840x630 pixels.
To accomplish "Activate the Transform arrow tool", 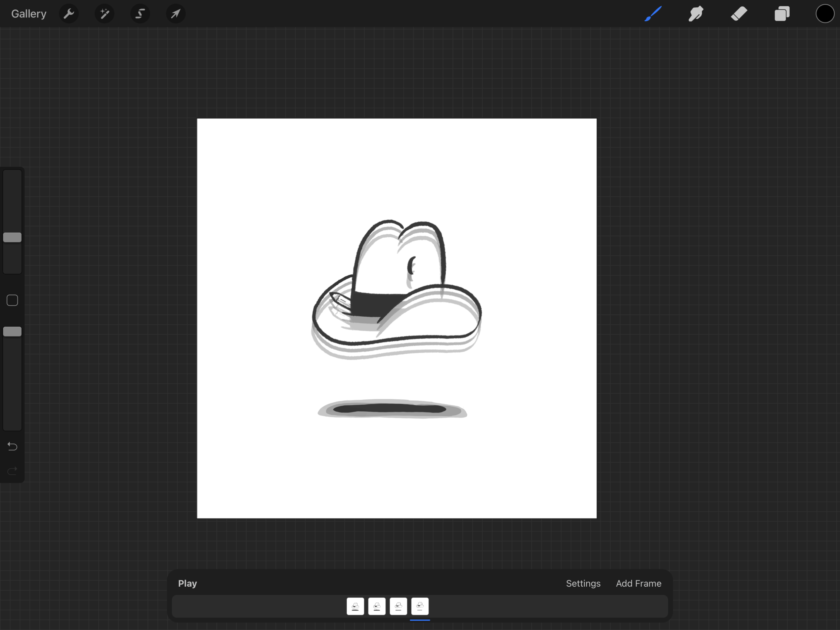I will tap(175, 14).
